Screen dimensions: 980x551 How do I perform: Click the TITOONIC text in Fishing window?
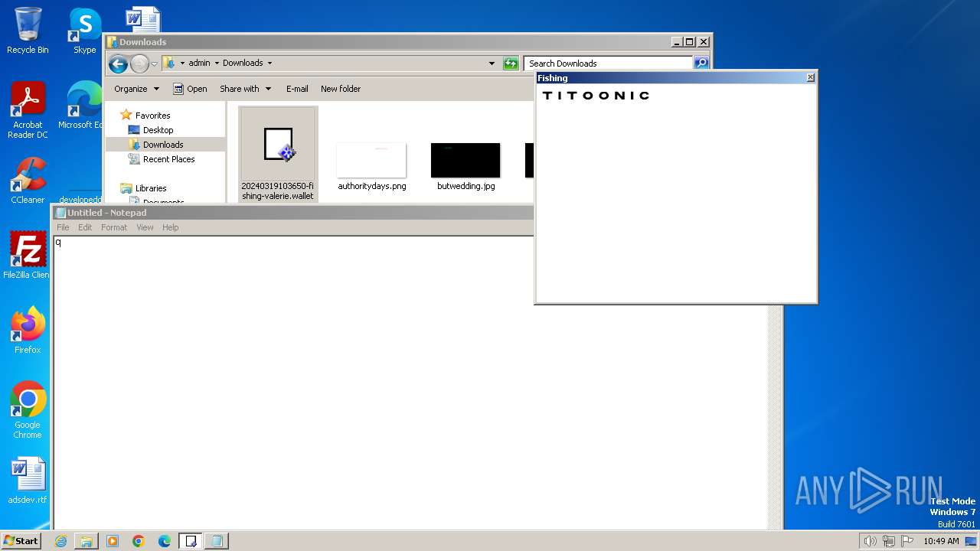coord(596,96)
